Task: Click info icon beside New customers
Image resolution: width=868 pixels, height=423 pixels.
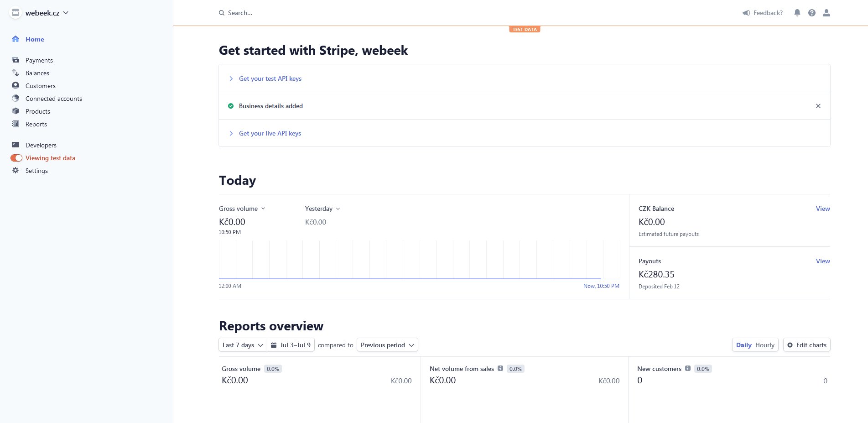Action: 688,368
